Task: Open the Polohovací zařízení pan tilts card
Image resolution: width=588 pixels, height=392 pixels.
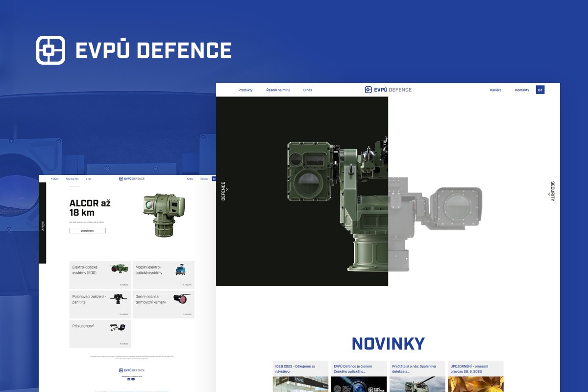Action: pos(100,304)
